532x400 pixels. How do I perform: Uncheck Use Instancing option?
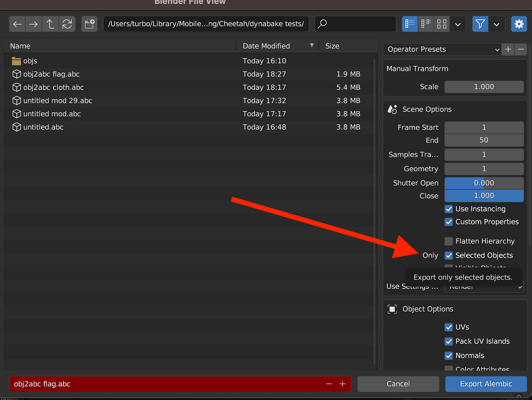tap(449, 209)
